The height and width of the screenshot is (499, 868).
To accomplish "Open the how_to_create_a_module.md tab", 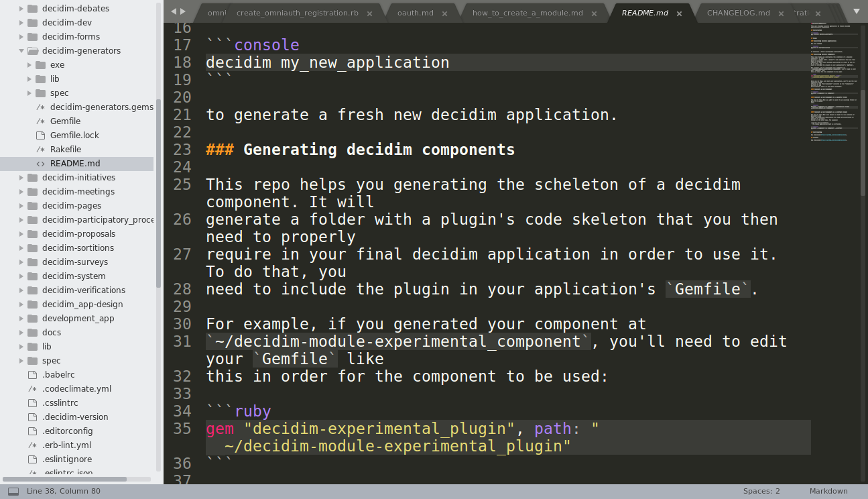I will tap(528, 13).
